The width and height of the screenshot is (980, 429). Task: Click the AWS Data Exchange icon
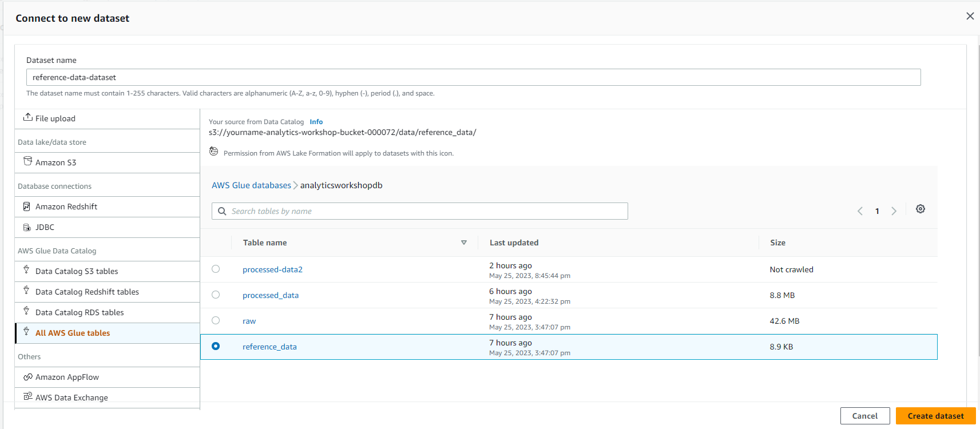(x=27, y=396)
